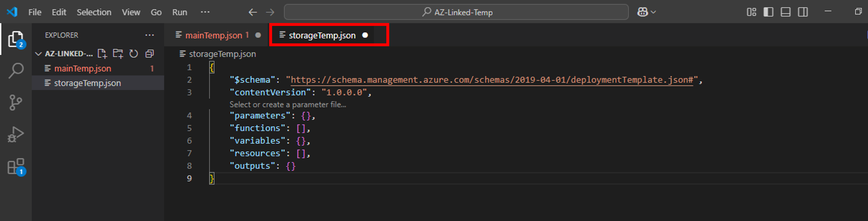The width and height of the screenshot is (868, 221).
Task: Open Views and More Actions menu in Explorer
Action: pyautogui.click(x=150, y=35)
